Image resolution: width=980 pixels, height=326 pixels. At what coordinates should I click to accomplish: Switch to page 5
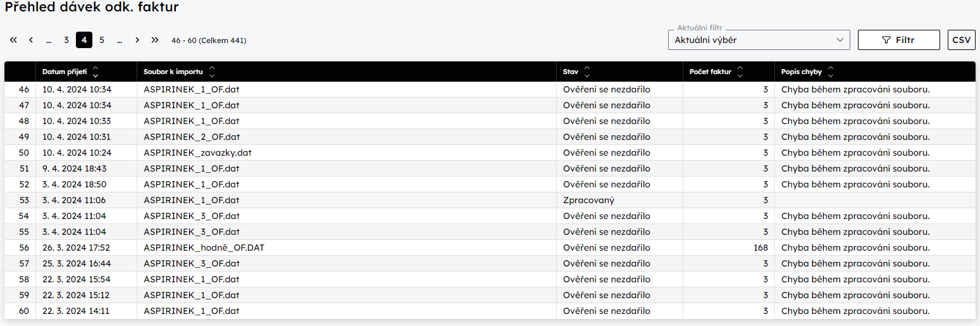coord(102,40)
